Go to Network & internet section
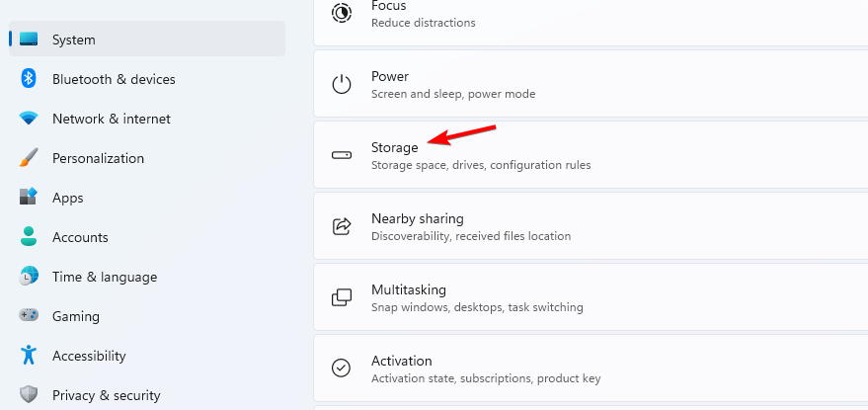868x410 pixels. point(112,119)
